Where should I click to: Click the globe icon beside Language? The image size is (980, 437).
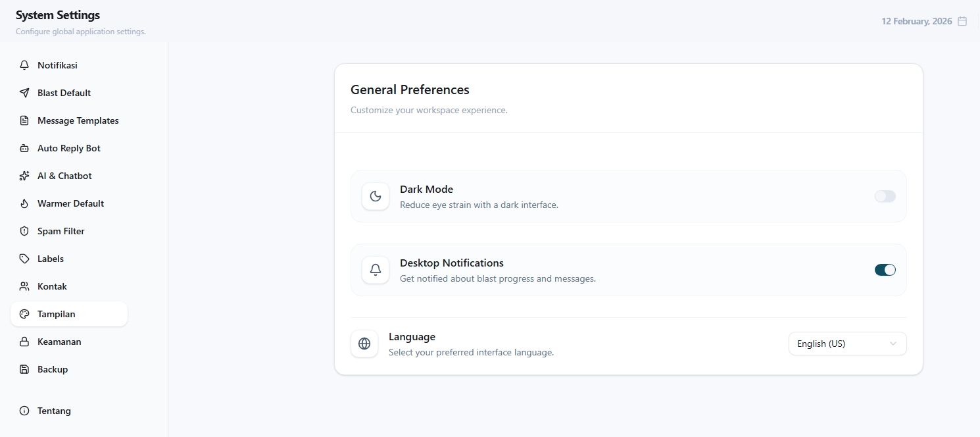364,344
